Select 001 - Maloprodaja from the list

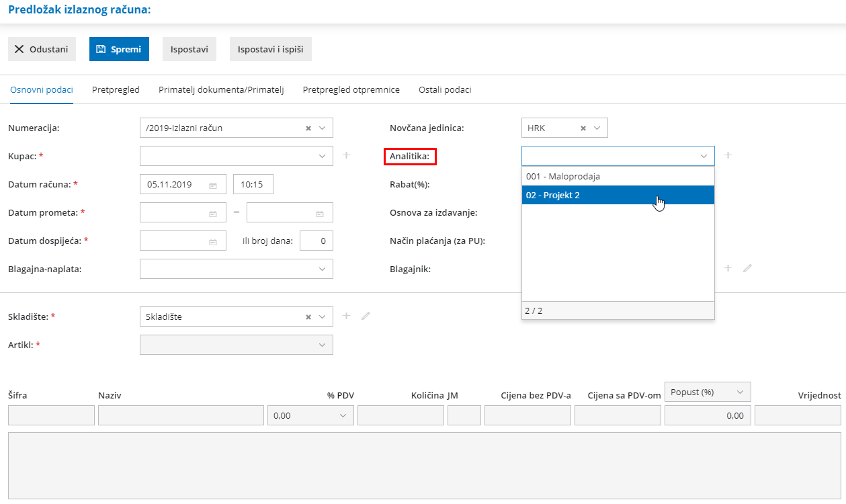click(x=618, y=176)
